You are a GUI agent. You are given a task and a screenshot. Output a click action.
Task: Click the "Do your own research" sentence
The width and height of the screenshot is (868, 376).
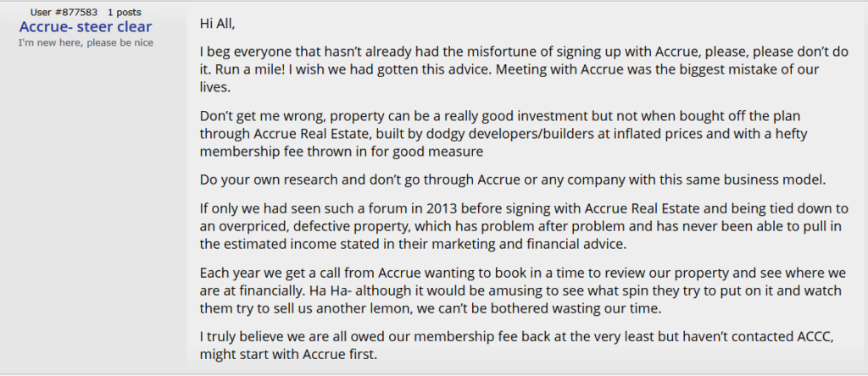pyautogui.click(x=513, y=180)
